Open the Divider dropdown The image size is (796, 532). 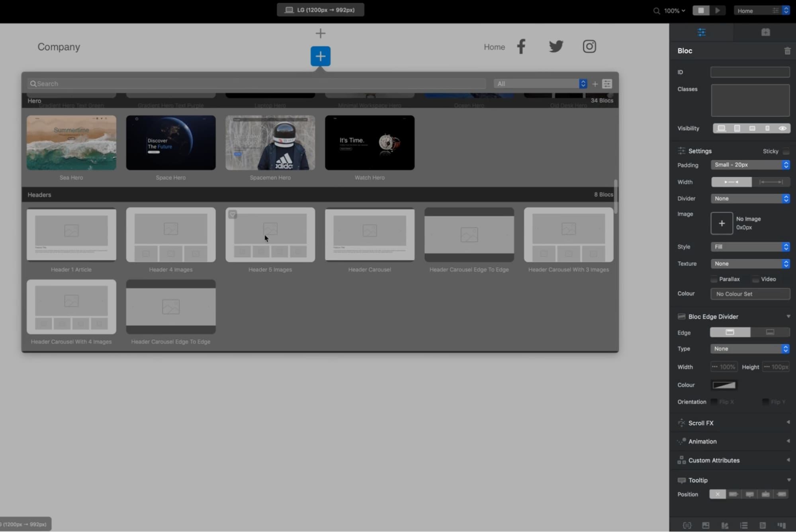750,198
